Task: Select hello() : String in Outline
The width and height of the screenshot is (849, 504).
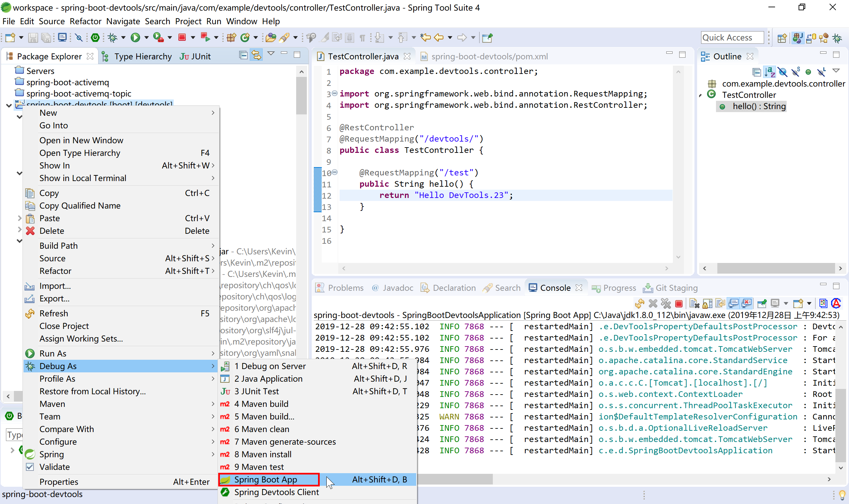Action: [759, 106]
